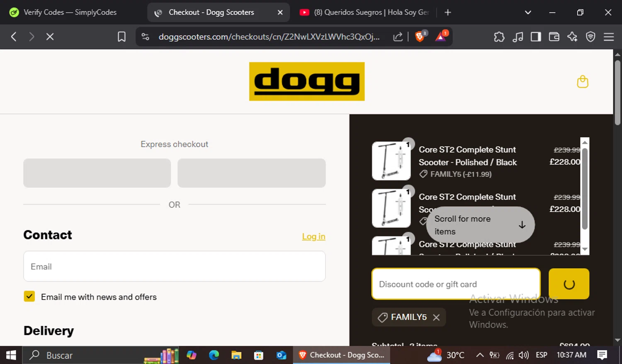Open the Windows Start menu
The image size is (622, 364).
(x=11, y=355)
